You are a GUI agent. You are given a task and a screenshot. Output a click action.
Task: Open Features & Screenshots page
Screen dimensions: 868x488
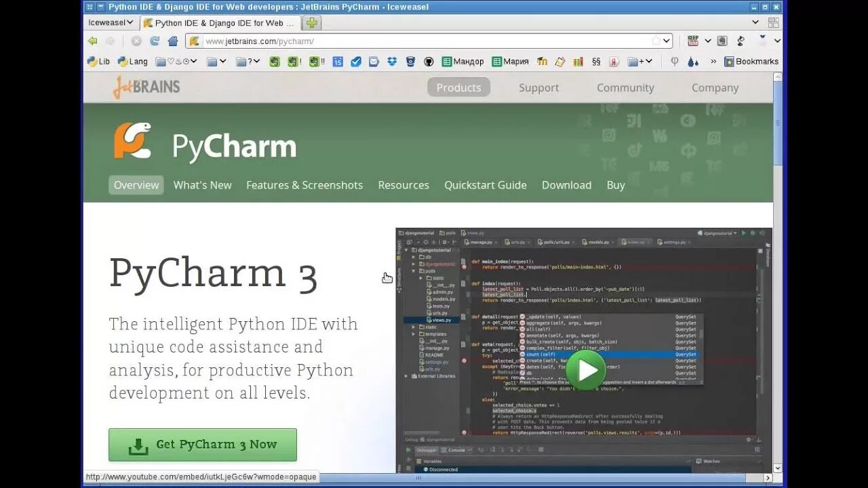pos(304,185)
